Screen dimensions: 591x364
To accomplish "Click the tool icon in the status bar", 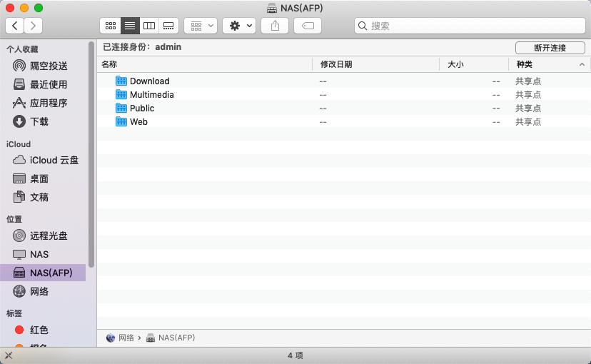I will pos(9,355).
